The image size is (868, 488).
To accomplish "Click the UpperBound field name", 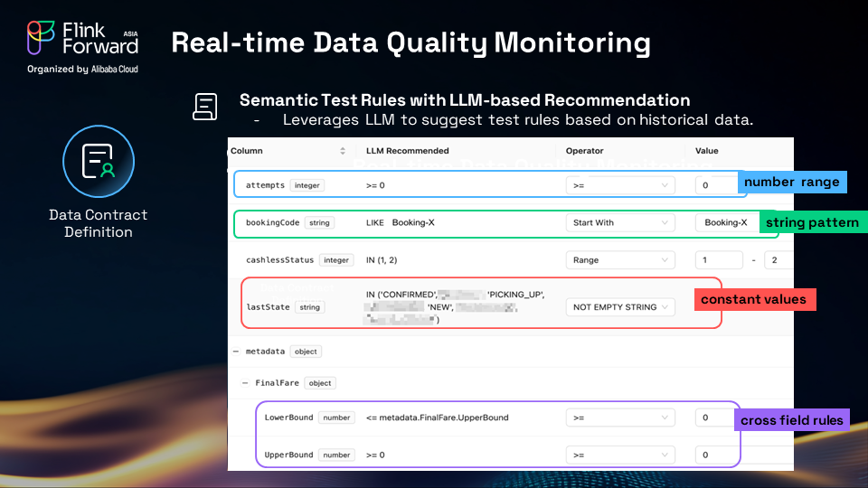I will coord(289,455).
